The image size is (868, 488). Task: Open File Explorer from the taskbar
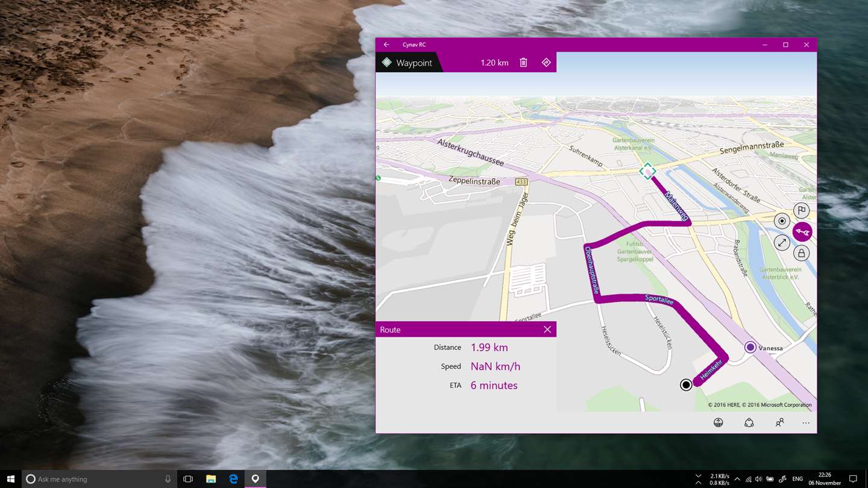coord(211,479)
